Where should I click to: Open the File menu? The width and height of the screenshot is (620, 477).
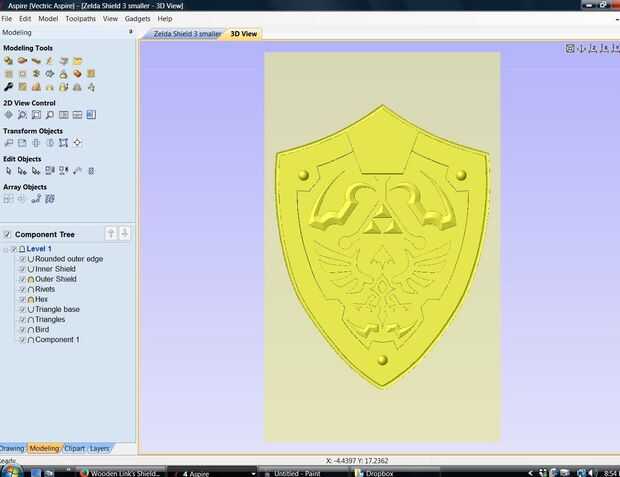point(7,19)
